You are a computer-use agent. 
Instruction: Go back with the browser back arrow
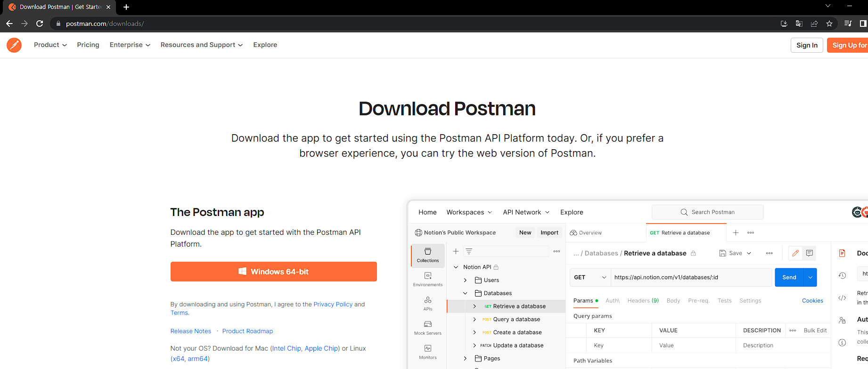pyautogui.click(x=9, y=24)
